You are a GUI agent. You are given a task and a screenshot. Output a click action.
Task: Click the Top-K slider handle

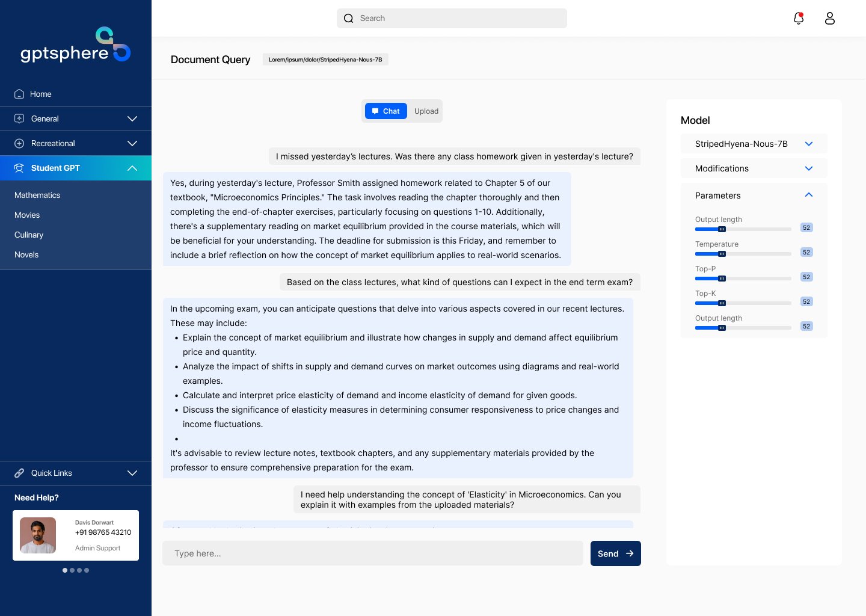(722, 303)
